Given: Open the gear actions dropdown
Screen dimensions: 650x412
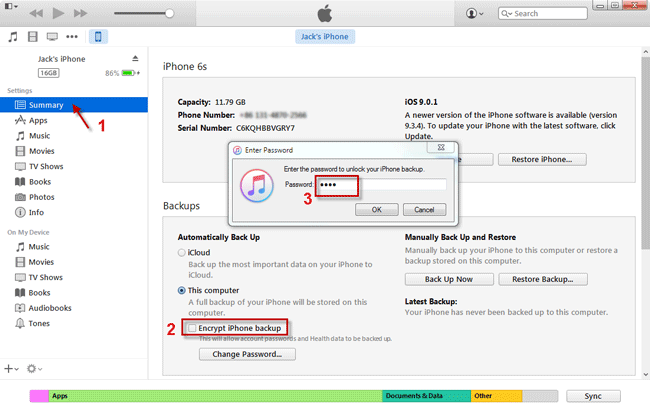Looking at the screenshot, I should click(x=34, y=368).
